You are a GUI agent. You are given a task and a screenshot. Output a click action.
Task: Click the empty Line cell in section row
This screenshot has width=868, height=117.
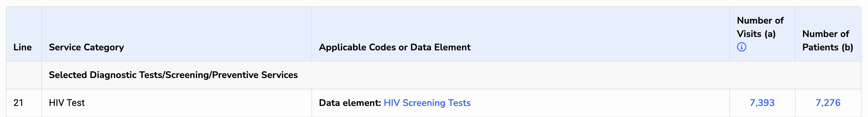[x=24, y=75]
